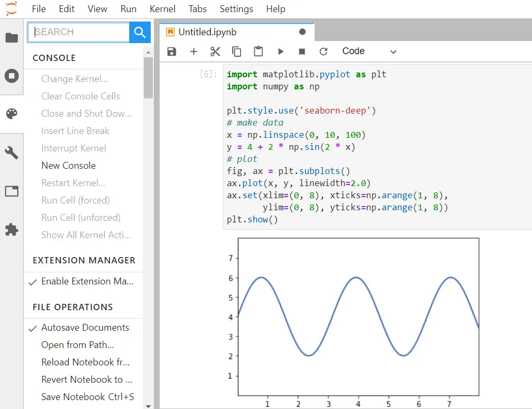Image resolution: width=532 pixels, height=409 pixels.
Task: Select Show All Kernel Activity command
Action: click(83, 235)
